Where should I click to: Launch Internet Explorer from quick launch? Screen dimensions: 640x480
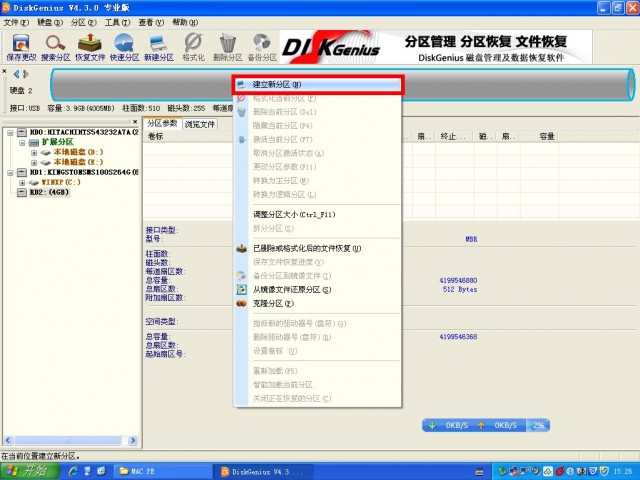73,471
